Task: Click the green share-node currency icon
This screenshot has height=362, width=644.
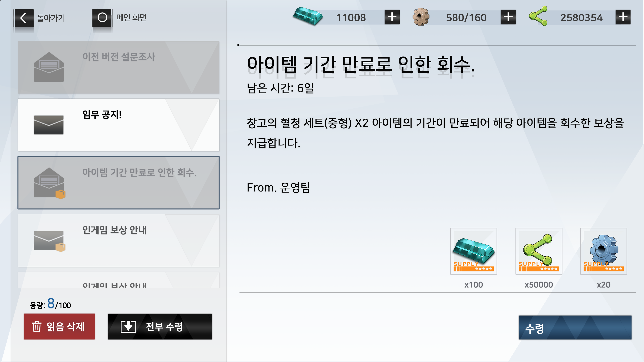Action: (x=538, y=16)
